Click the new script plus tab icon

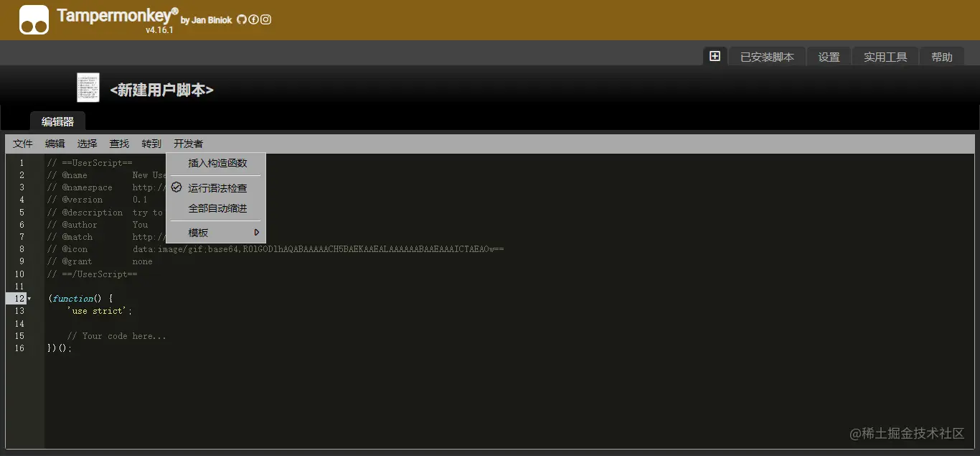coord(715,56)
